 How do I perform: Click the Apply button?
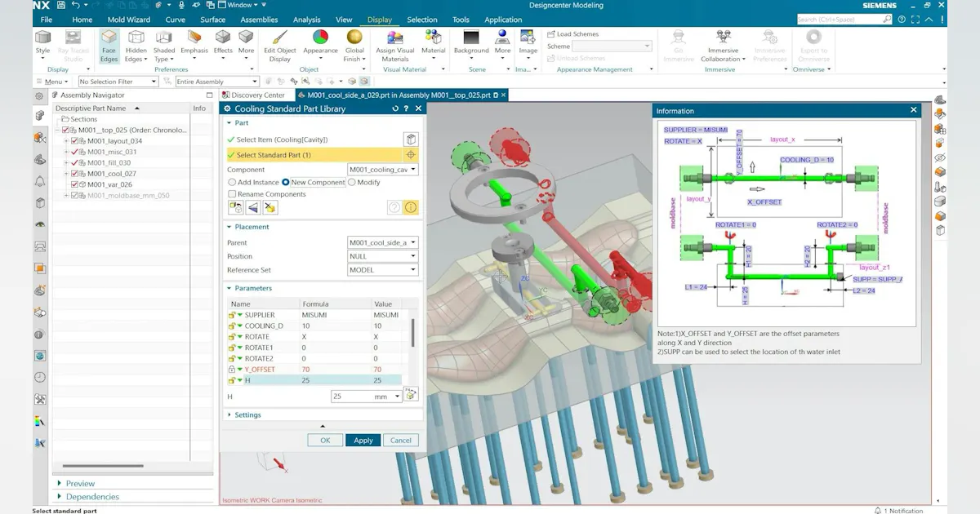coord(363,440)
